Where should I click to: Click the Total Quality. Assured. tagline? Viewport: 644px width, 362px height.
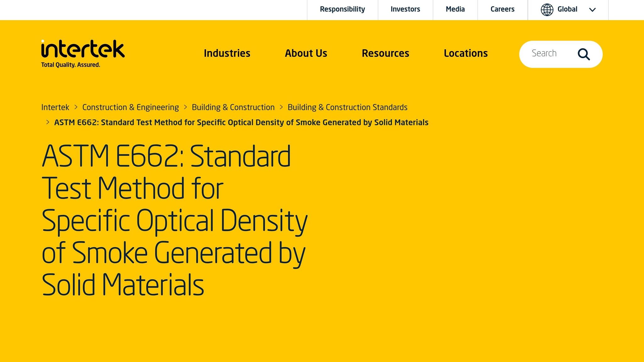71,65
